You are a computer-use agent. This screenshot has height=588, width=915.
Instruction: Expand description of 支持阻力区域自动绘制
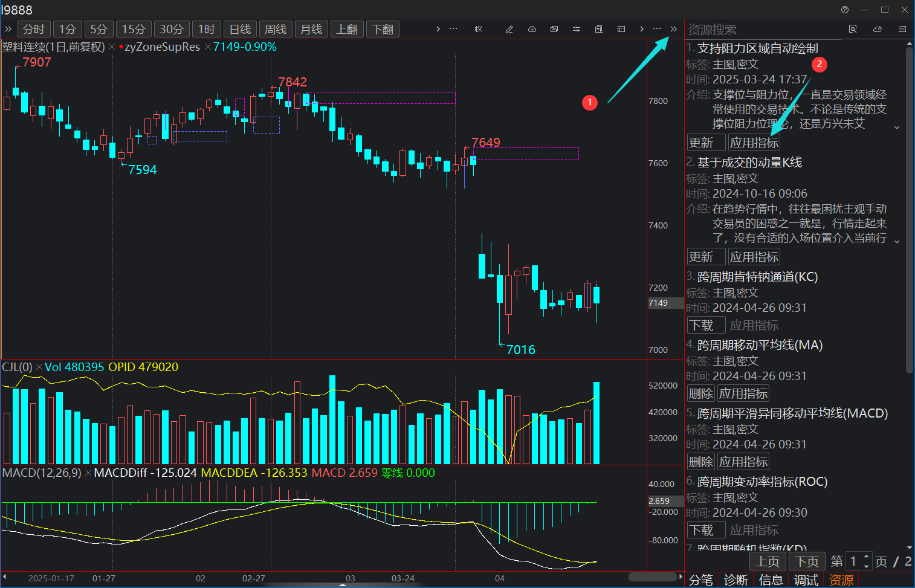(897, 128)
